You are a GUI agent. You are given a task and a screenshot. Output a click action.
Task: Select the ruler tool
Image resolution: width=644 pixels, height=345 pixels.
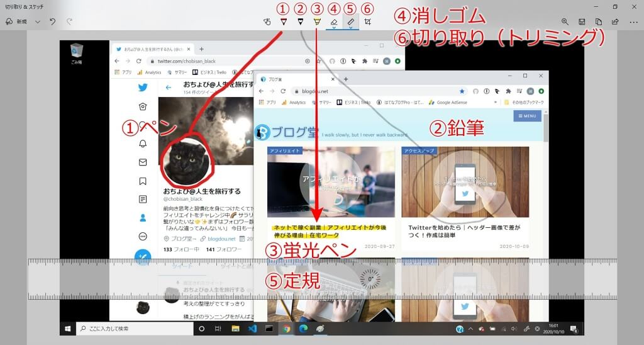(x=351, y=23)
